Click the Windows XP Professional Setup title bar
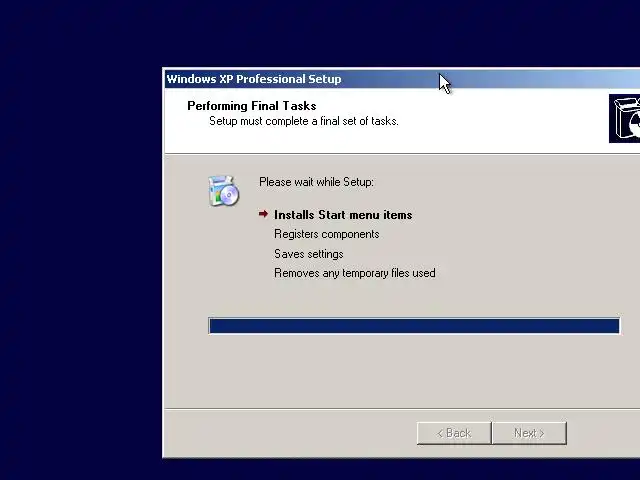640x480 pixels. (x=402, y=79)
